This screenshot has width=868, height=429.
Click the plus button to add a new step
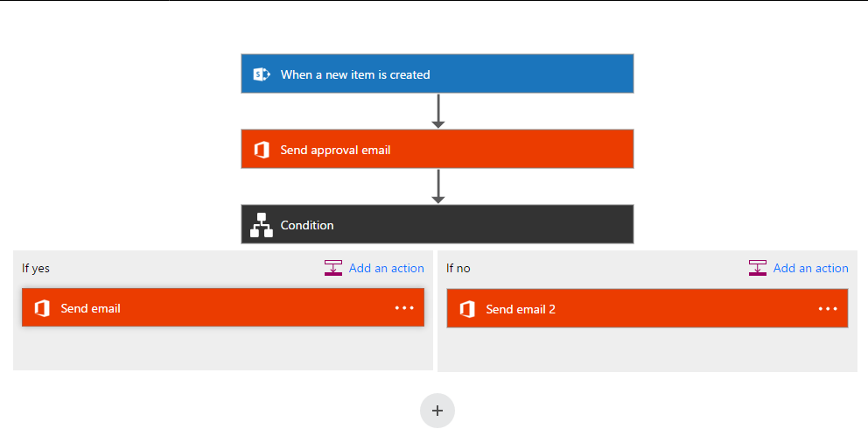click(x=437, y=411)
